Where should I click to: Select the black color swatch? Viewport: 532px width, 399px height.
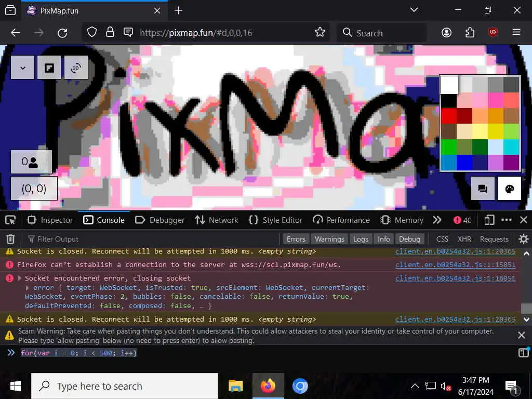448,101
